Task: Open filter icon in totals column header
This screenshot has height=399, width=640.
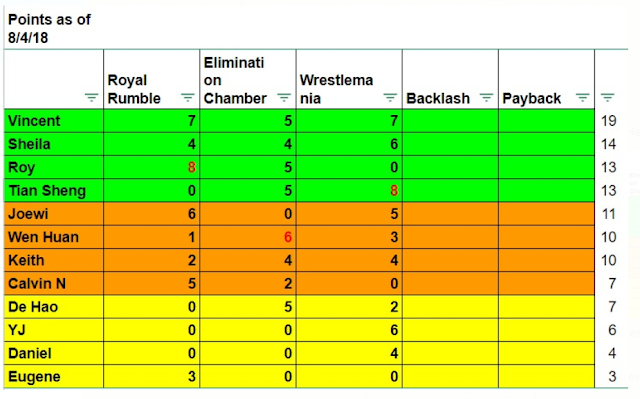Action: (607, 98)
